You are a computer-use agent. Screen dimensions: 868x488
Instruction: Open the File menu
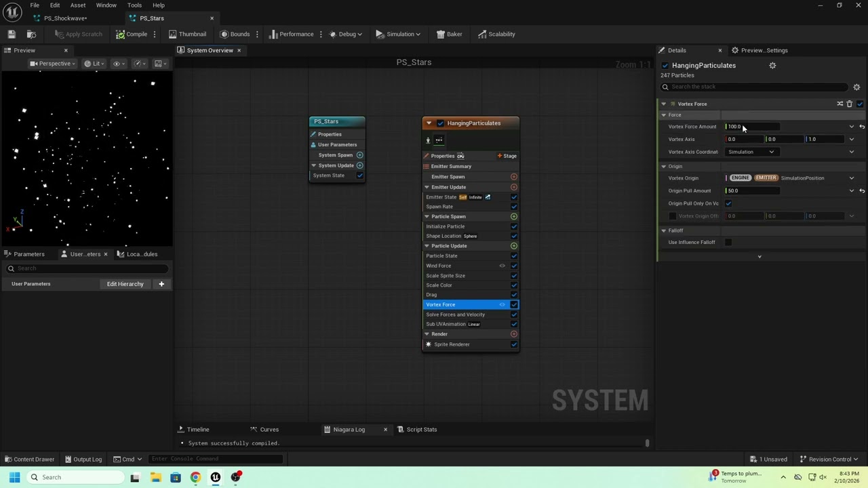(x=35, y=5)
